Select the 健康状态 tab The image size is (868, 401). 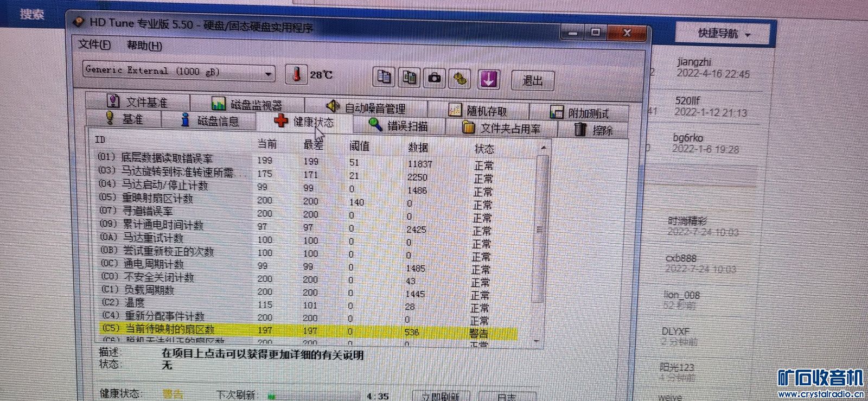tap(304, 121)
